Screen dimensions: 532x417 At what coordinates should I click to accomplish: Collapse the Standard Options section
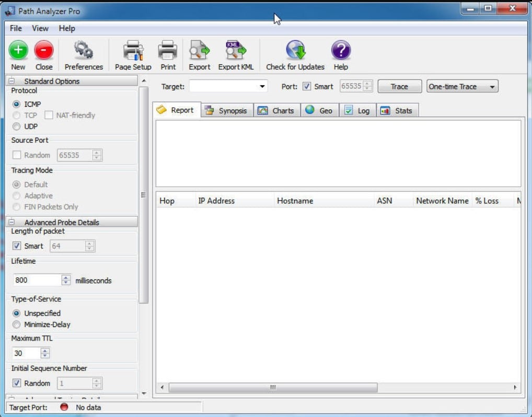coord(11,81)
